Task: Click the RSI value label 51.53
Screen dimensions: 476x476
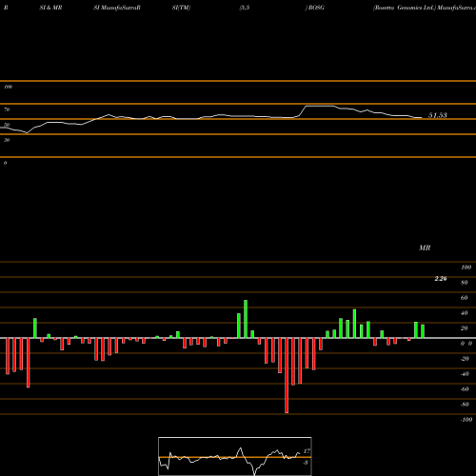Action: coord(438,115)
